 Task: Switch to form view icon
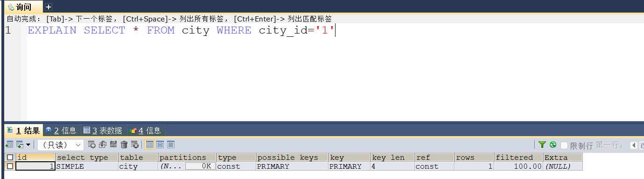(x=160, y=145)
